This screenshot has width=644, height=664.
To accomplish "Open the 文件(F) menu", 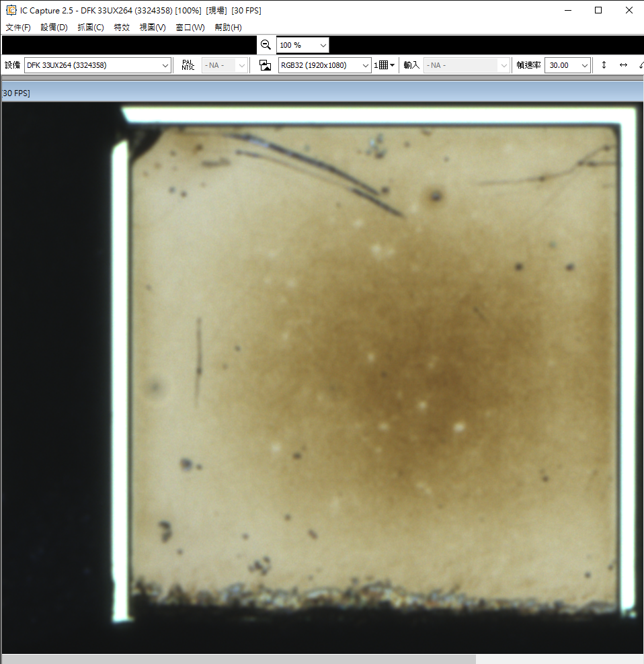I will [x=17, y=27].
